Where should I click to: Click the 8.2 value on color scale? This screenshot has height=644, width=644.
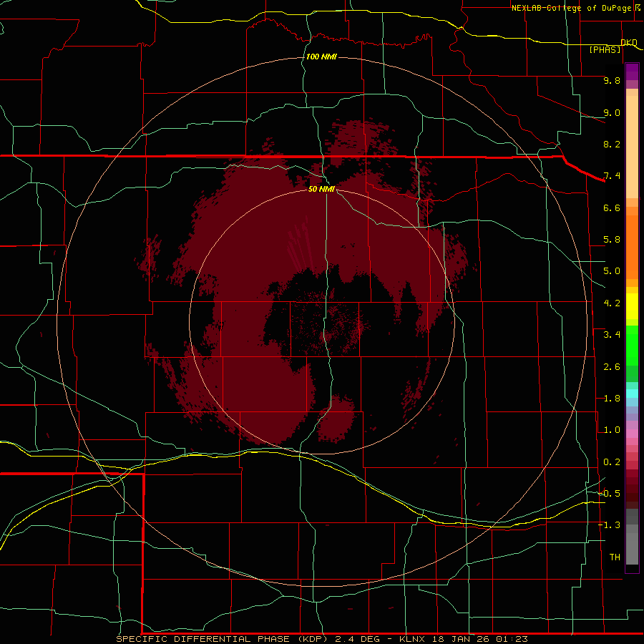612,144
